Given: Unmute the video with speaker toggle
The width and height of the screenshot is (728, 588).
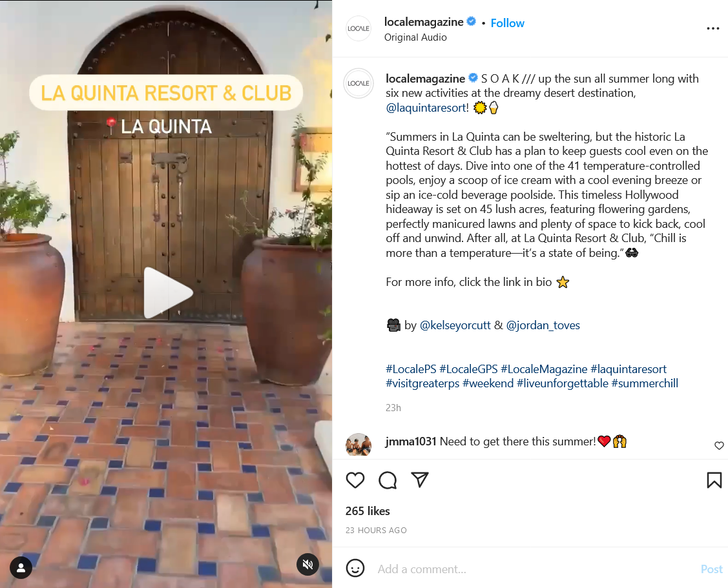Looking at the screenshot, I should tap(308, 564).
